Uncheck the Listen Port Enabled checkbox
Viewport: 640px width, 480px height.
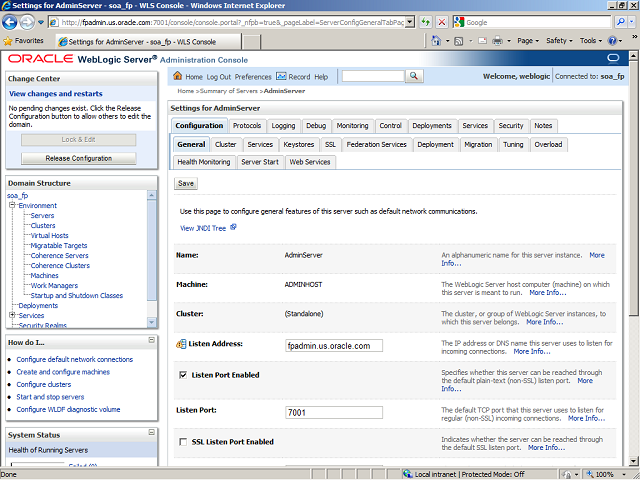pos(182,375)
